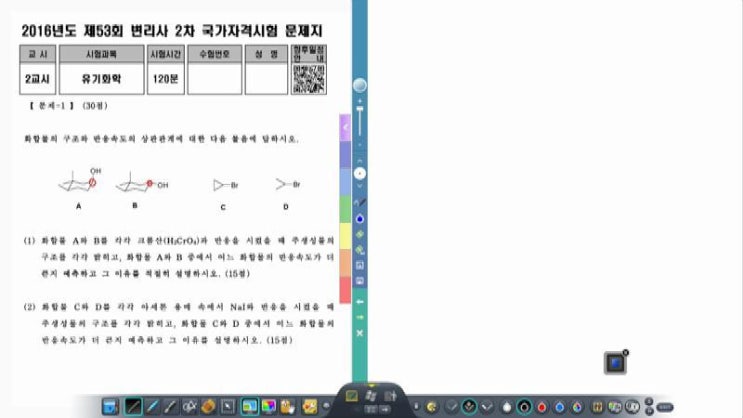Click the QR code on the exam header
Screen dimensions: 743x418
click(308, 79)
